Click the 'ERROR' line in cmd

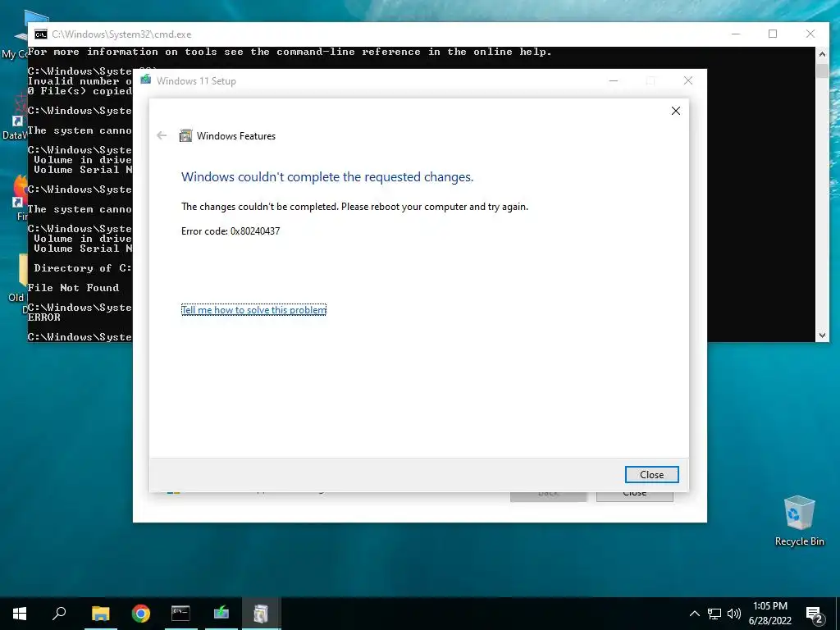(44, 317)
